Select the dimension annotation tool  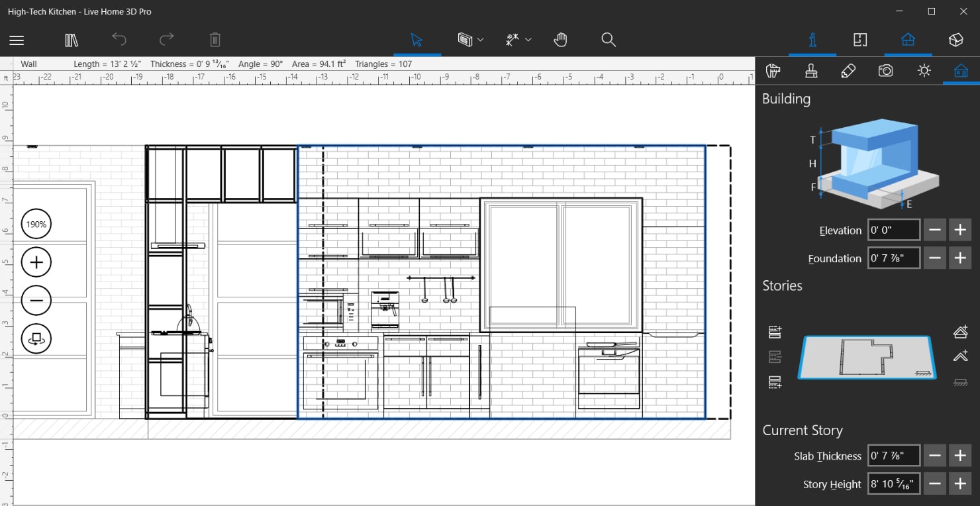[x=513, y=40]
